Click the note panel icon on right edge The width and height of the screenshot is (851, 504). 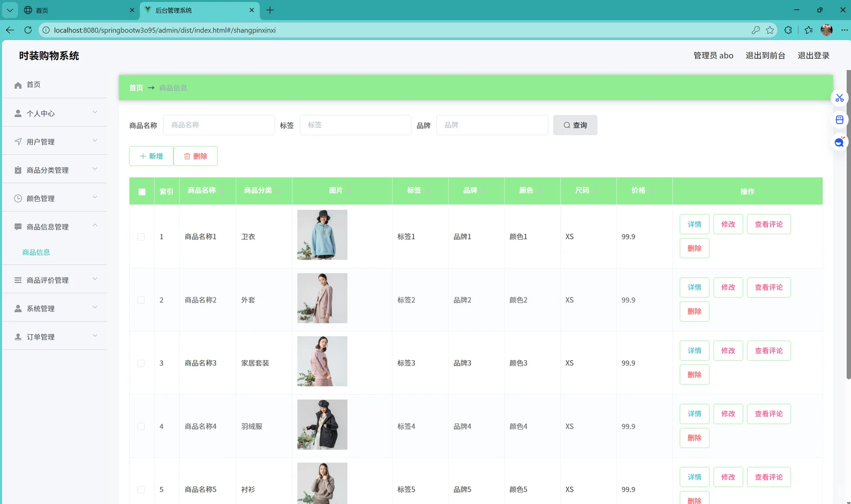[839, 120]
